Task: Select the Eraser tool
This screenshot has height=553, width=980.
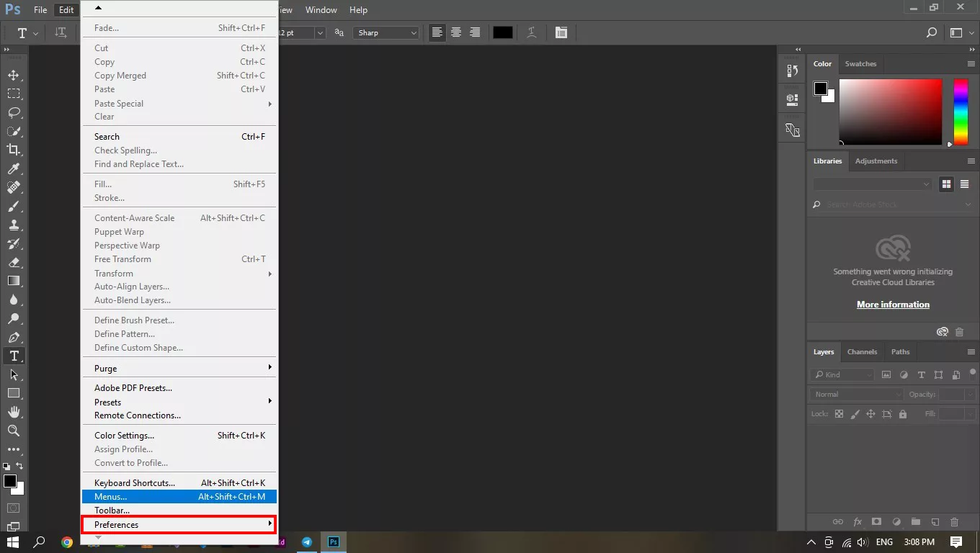Action: point(14,262)
